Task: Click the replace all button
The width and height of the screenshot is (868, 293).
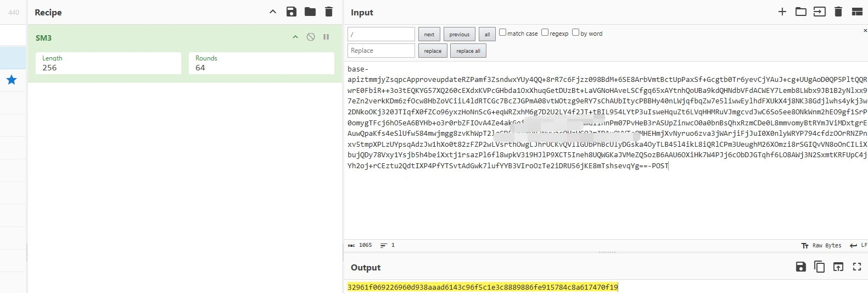Action: pos(468,51)
